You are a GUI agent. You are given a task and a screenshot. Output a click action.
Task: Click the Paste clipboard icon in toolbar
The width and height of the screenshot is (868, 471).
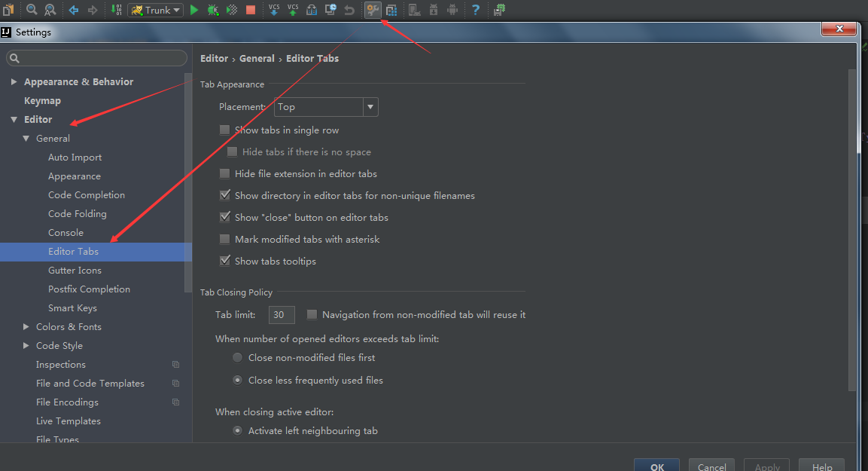coord(8,9)
